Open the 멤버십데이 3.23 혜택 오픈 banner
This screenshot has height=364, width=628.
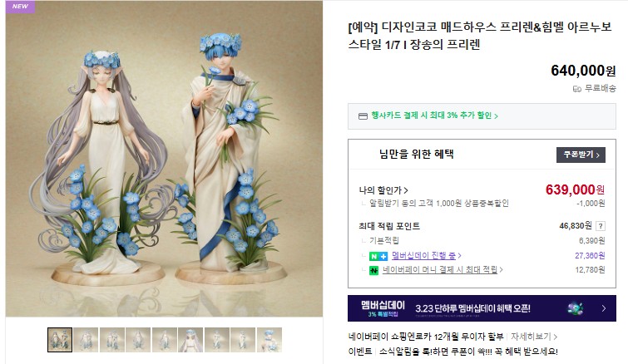(482, 308)
